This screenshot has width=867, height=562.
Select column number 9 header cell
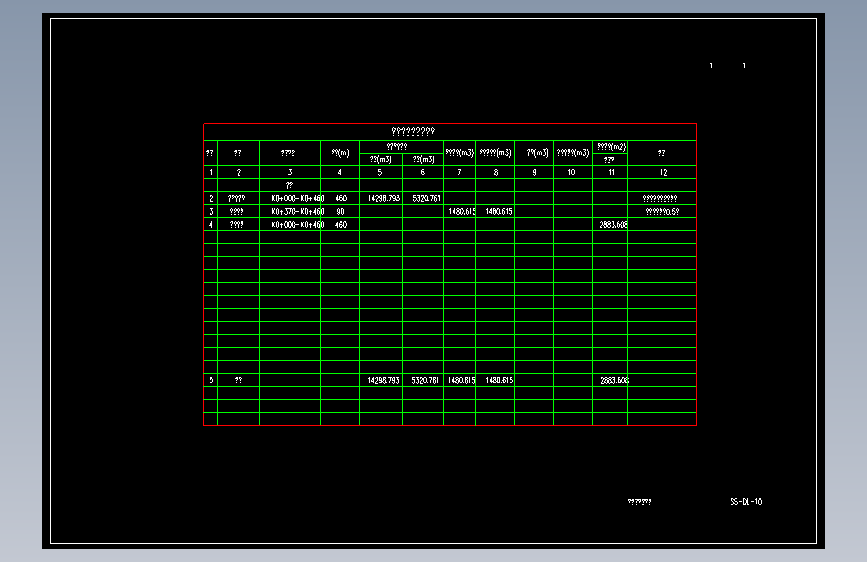534,172
